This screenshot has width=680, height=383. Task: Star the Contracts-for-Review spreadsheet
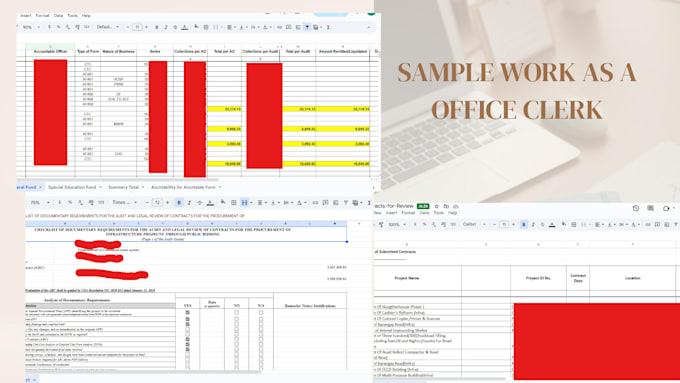(437, 206)
